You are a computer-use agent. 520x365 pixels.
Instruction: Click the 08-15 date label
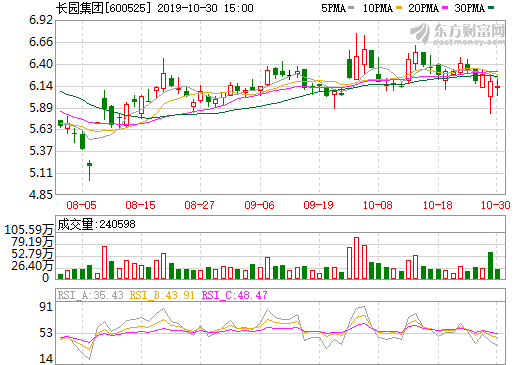point(140,205)
